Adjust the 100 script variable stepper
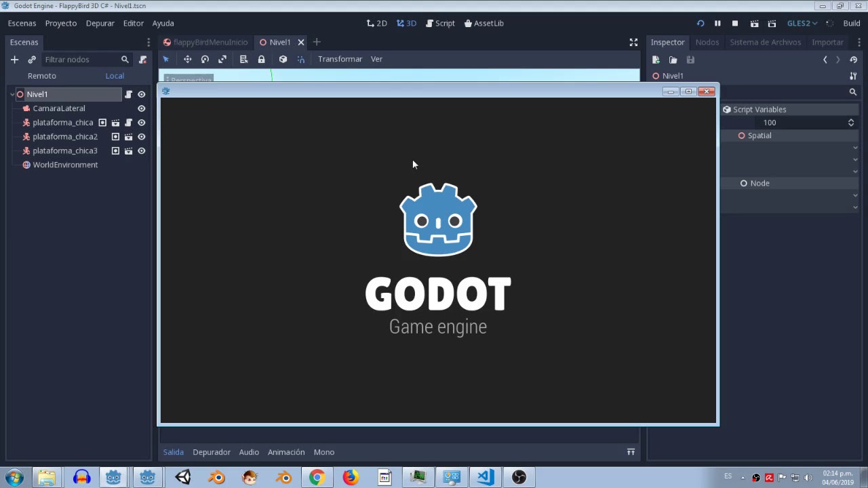Viewport: 868px width, 488px height. coord(851,123)
